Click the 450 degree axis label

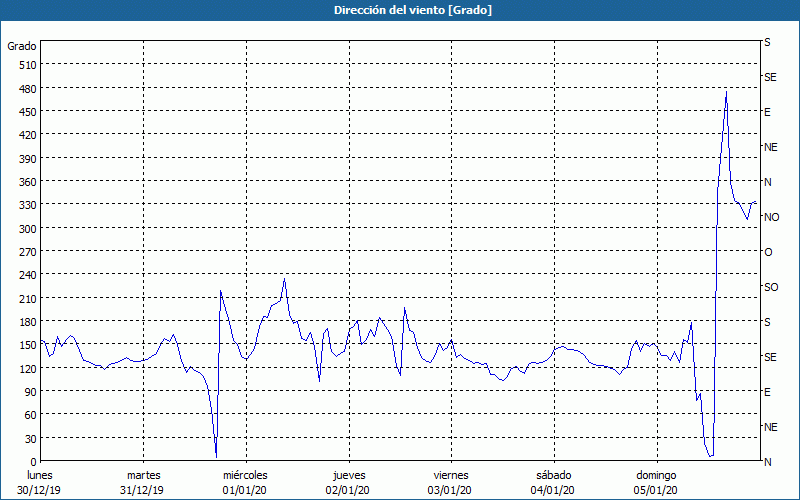point(28,112)
